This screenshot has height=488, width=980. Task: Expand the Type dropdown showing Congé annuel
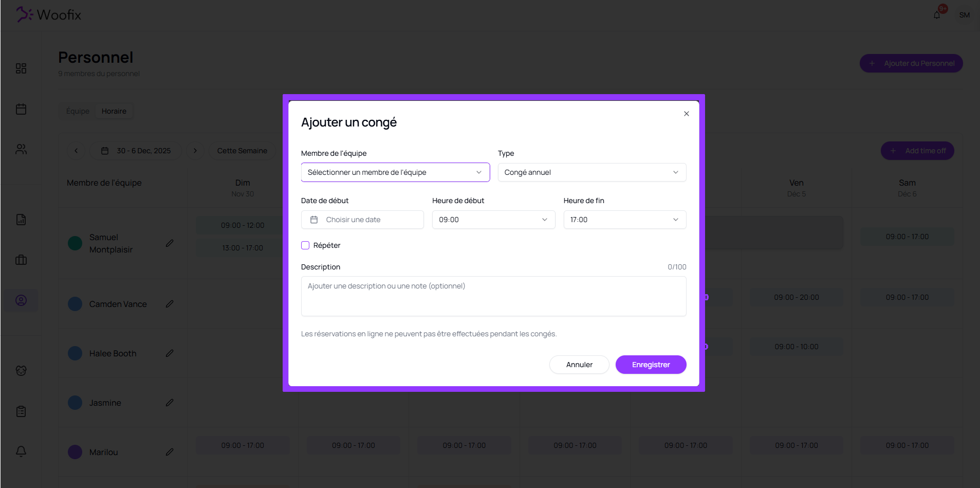click(591, 172)
